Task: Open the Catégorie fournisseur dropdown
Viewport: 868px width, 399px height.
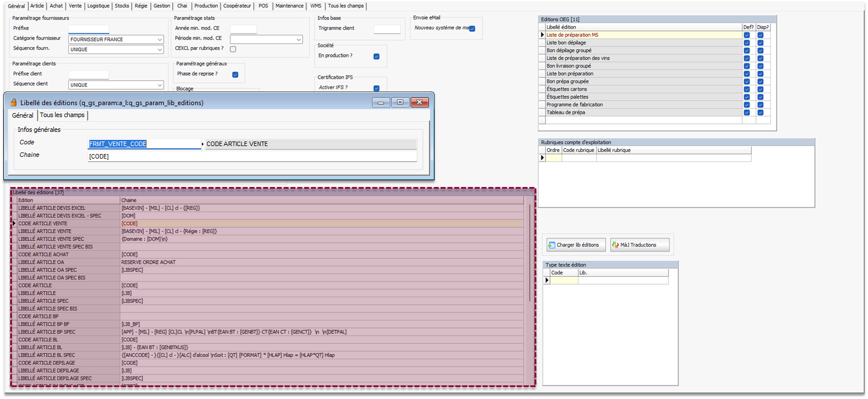Action: click(x=159, y=40)
